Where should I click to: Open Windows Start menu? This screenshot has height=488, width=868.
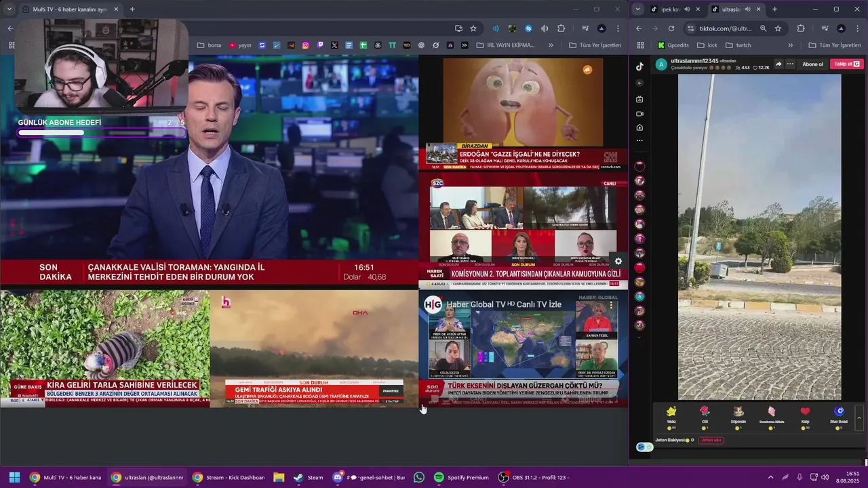14,477
